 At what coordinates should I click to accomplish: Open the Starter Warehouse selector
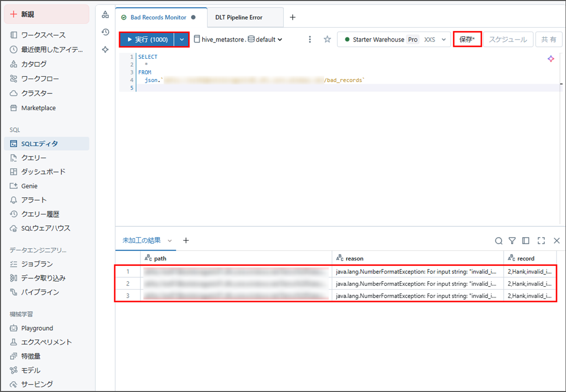pos(393,40)
